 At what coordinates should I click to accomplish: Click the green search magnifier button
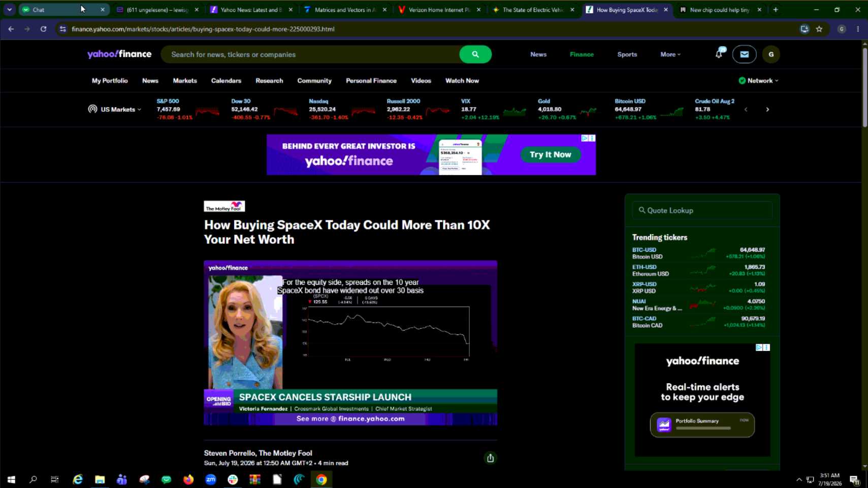[x=475, y=54]
